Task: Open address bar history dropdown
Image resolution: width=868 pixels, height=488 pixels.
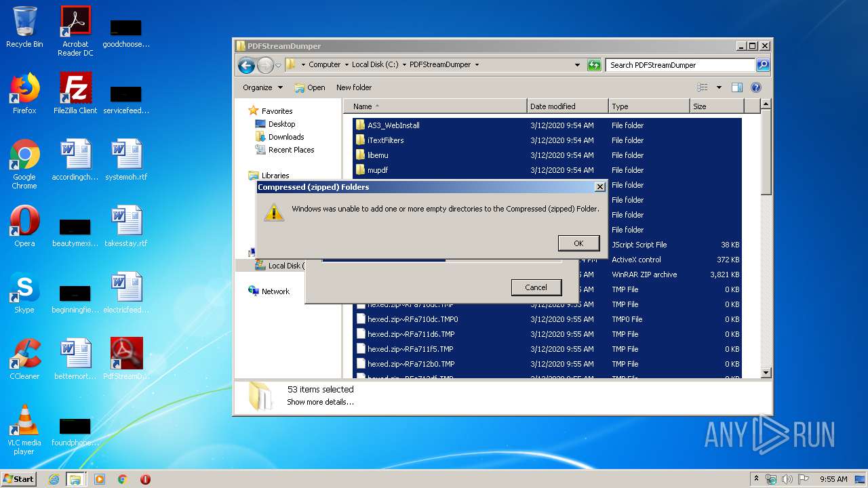Action: (577, 65)
